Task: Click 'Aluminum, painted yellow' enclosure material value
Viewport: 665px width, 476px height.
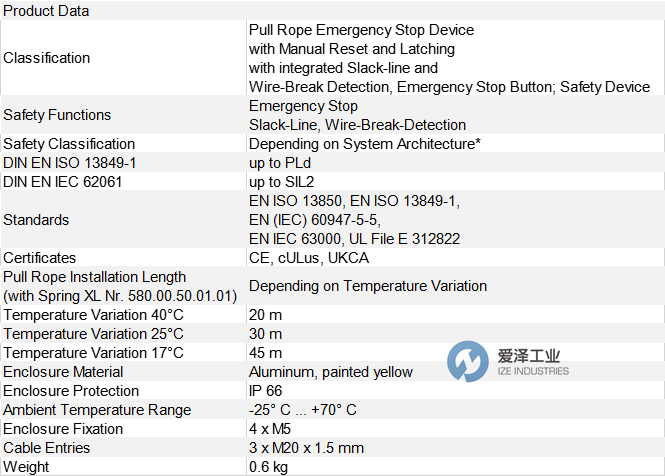Action: (x=330, y=372)
